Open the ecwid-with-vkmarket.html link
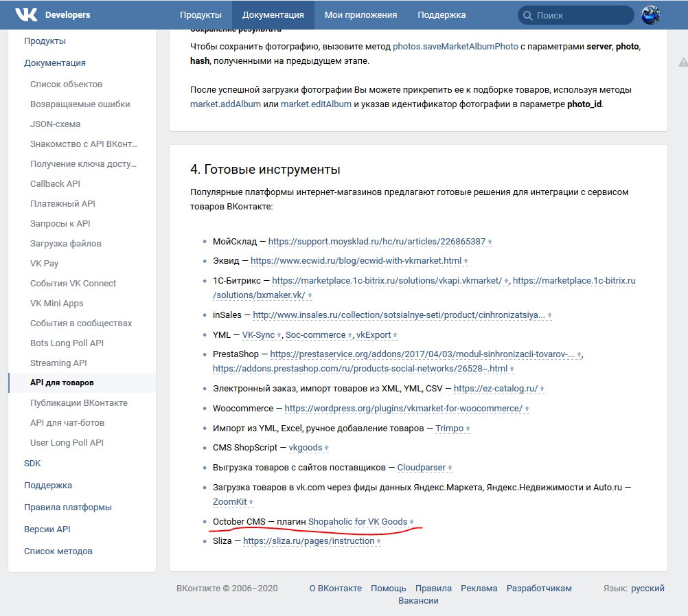The width and height of the screenshot is (688, 616). pyautogui.click(x=356, y=261)
